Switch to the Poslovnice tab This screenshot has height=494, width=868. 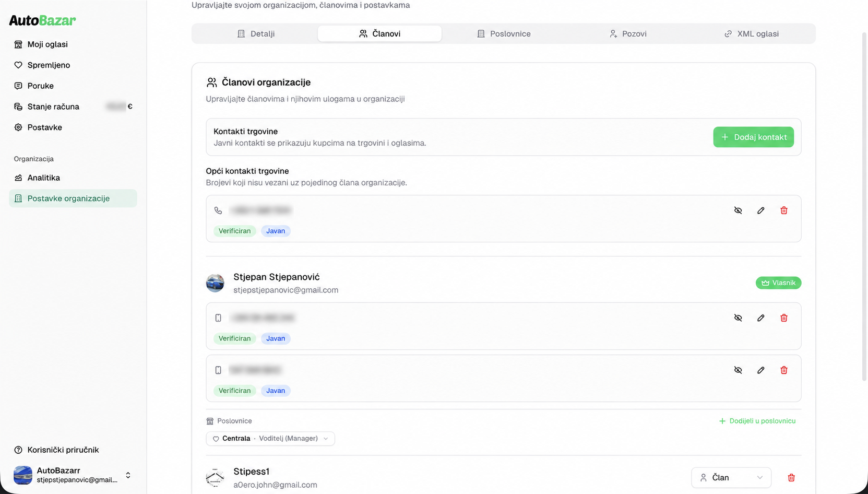click(x=504, y=33)
